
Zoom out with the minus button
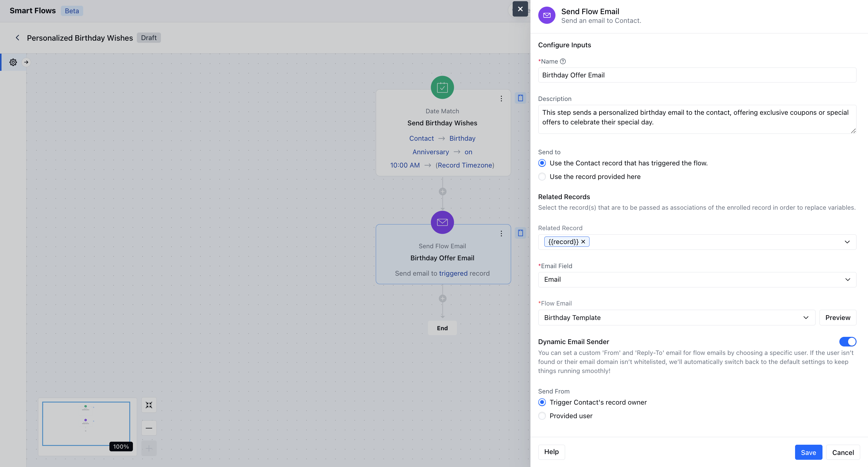[x=149, y=428]
